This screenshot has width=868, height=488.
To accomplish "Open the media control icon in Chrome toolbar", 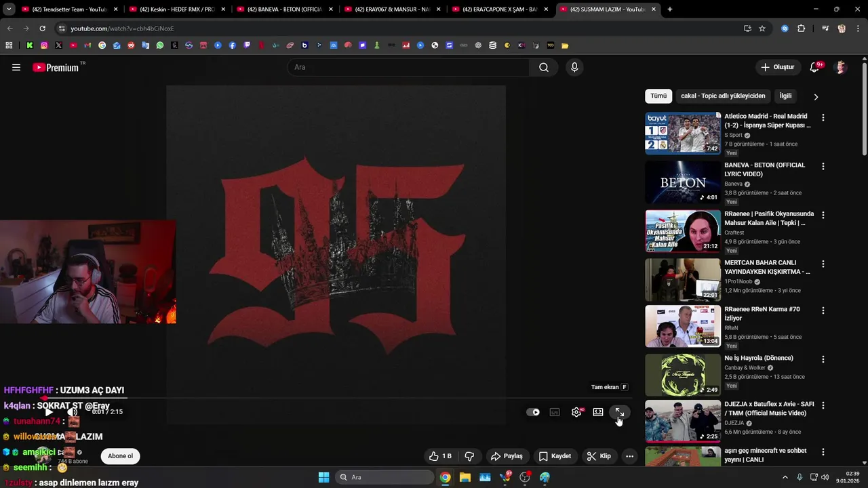I will pyautogui.click(x=825, y=28).
